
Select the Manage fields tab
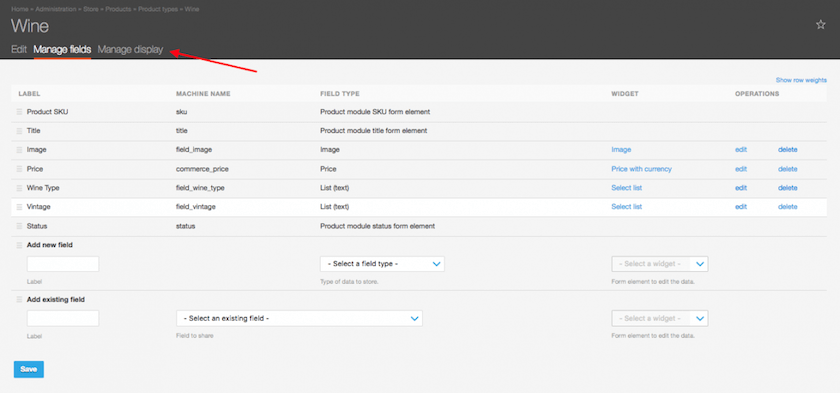pos(62,49)
